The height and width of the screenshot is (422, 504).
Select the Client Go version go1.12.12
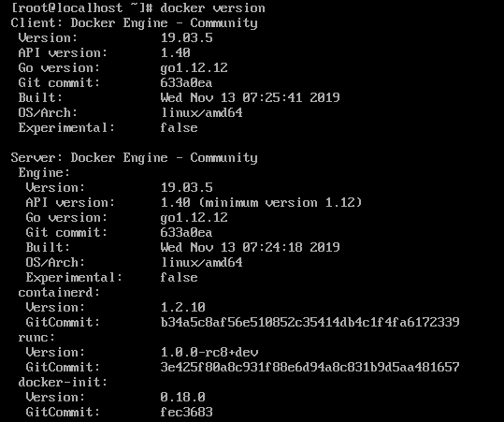coord(194,68)
